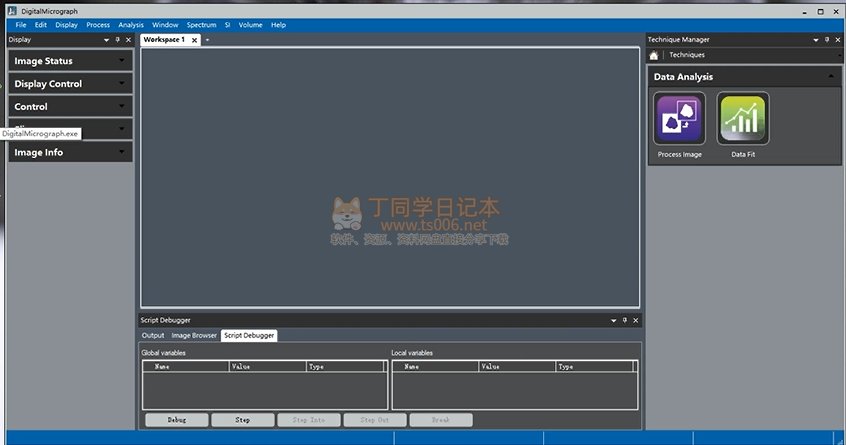The image size is (846, 445).
Task: Open Display panel options dropdown arrow
Action: (106, 40)
